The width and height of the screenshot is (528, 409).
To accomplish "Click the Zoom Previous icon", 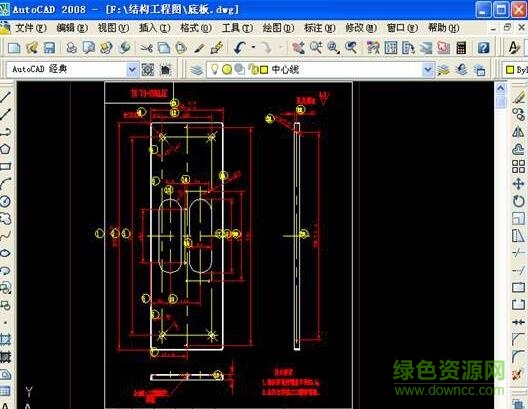I will 351,48.
